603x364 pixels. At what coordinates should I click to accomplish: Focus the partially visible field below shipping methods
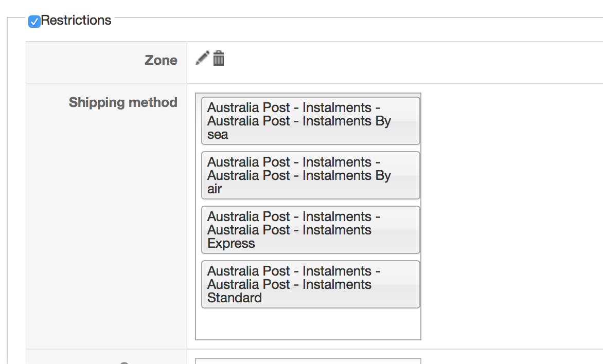pyautogui.click(x=308, y=361)
